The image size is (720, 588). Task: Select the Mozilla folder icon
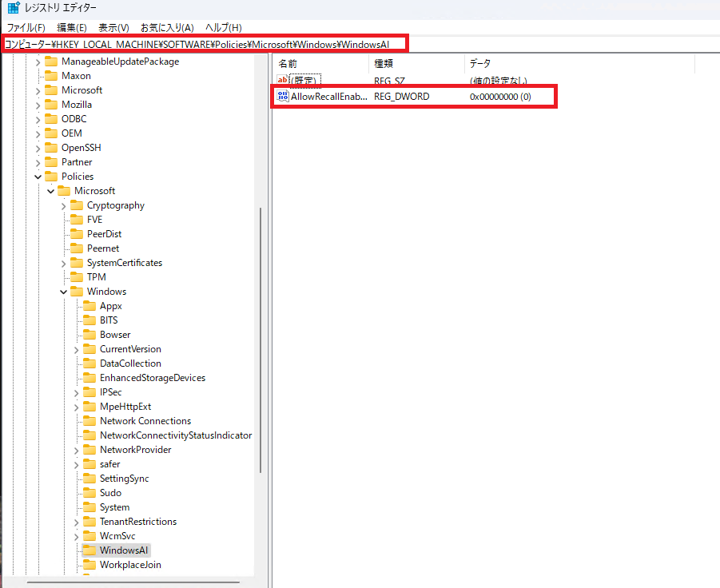pos(51,105)
